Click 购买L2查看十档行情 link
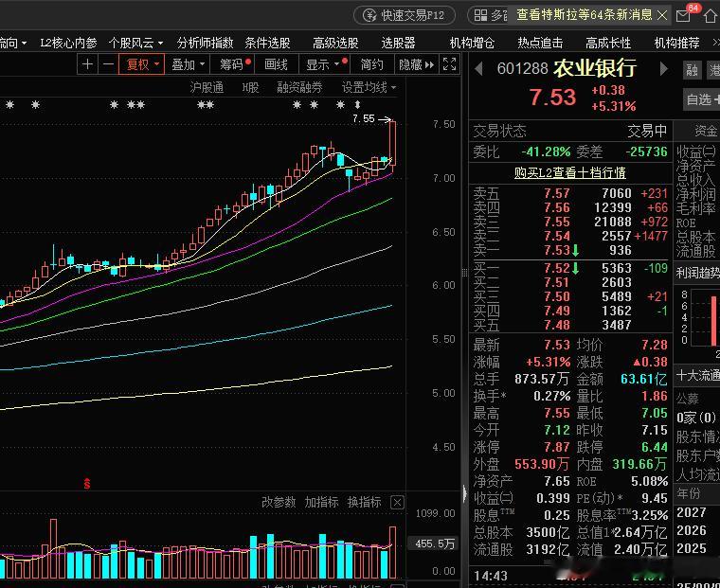This screenshot has width=720, height=588. point(570,172)
